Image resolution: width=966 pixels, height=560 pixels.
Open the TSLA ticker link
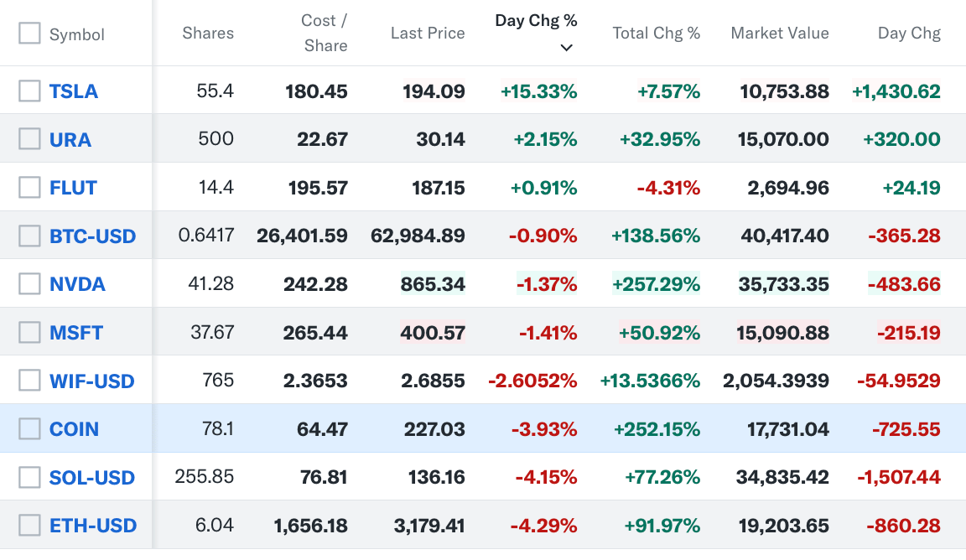(74, 91)
